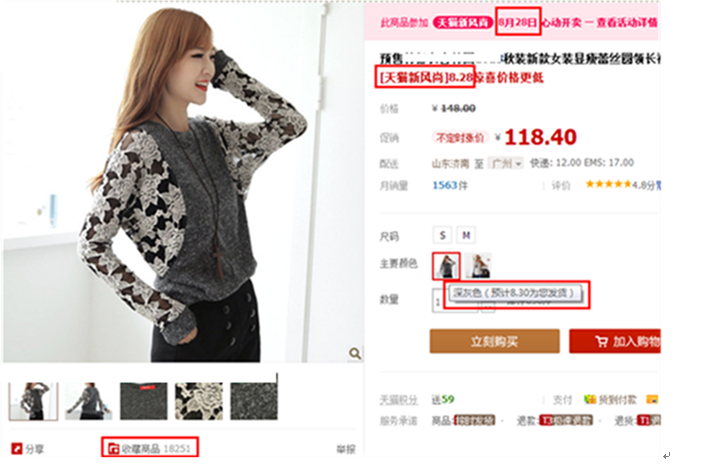This screenshot has height=466, width=711.
Task: View the lace floral detail thumbnail
Action: point(199,401)
